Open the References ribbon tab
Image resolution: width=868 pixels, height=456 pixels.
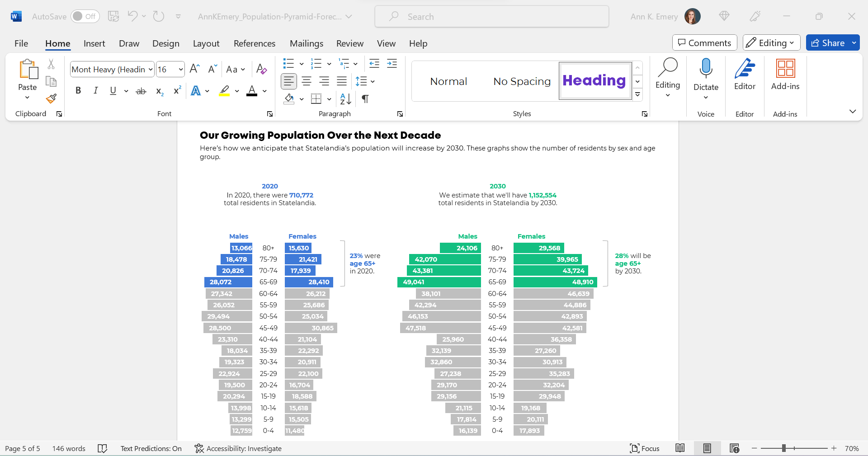(x=255, y=43)
